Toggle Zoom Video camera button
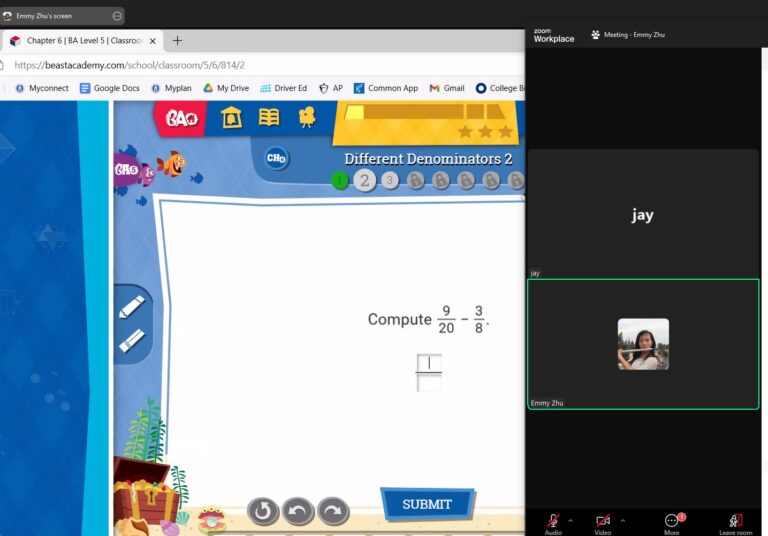 pyautogui.click(x=602, y=523)
